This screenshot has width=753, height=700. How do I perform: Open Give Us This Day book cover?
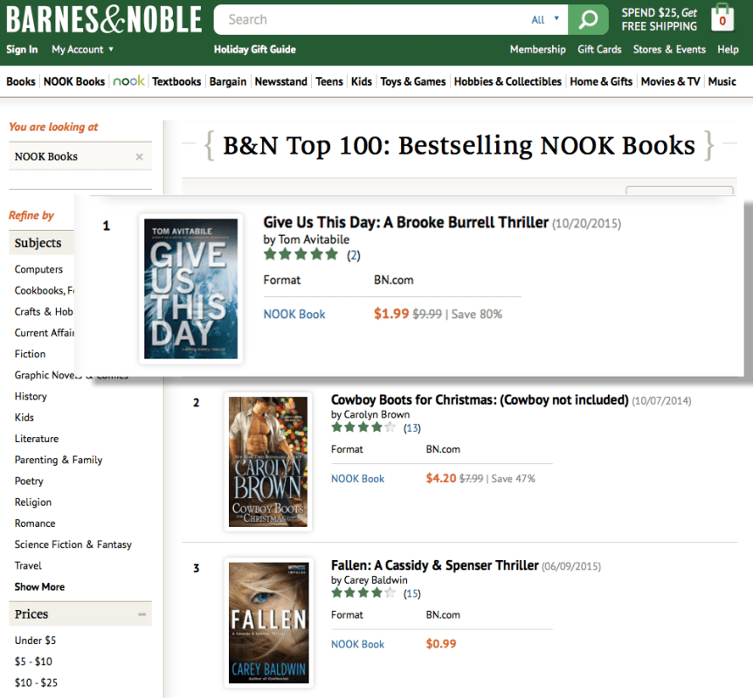tap(190, 288)
